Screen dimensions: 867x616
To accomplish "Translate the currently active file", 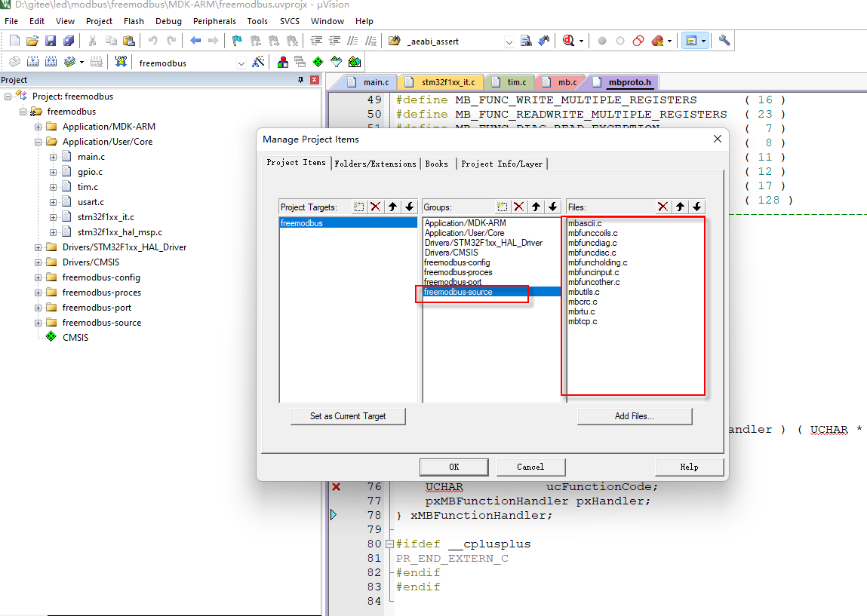I will click(13, 62).
